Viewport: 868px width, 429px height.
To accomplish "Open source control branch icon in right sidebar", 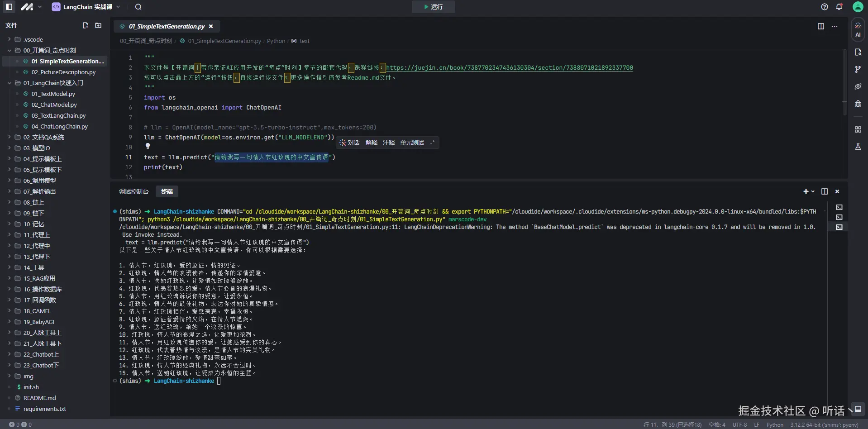I will 858,69.
